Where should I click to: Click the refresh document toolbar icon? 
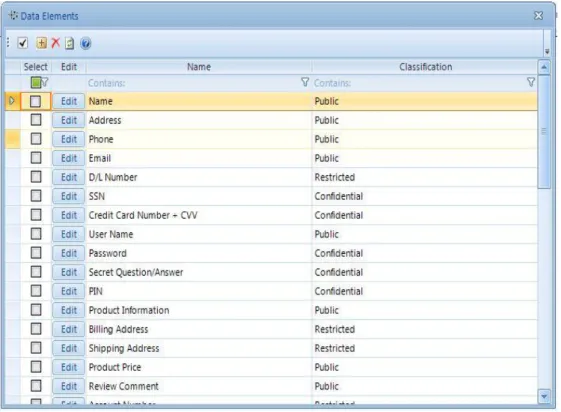tap(69, 43)
